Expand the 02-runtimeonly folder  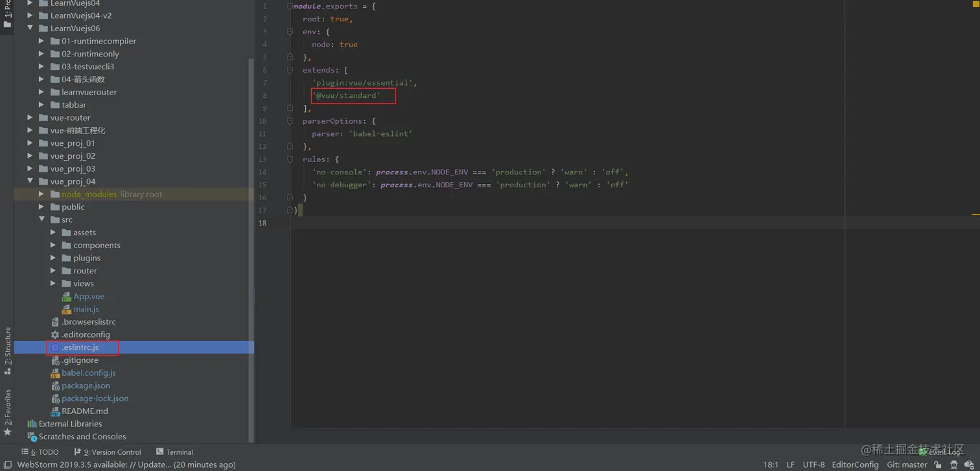pyautogui.click(x=42, y=54)
